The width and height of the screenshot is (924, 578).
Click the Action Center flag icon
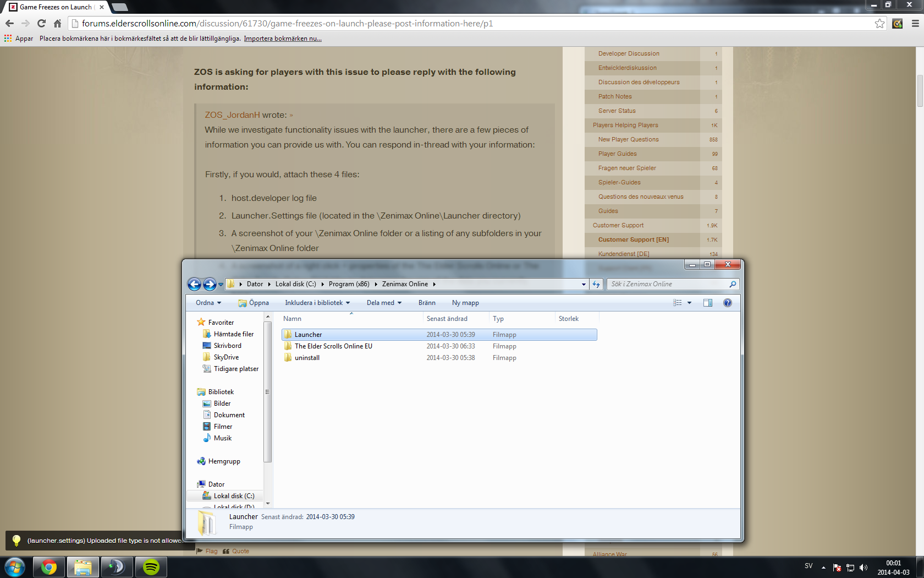837,568
